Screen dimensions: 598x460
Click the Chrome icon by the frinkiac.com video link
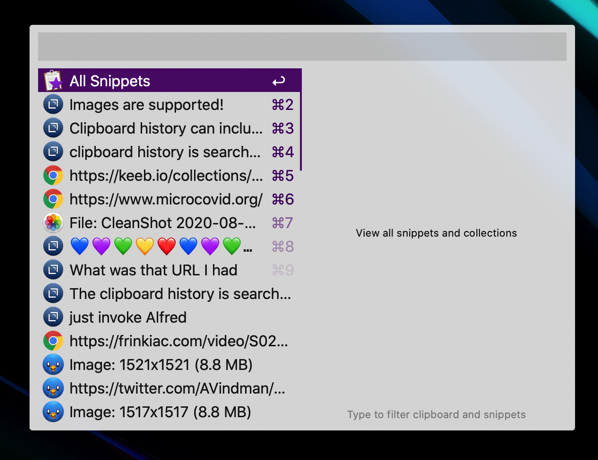point(53,341)
